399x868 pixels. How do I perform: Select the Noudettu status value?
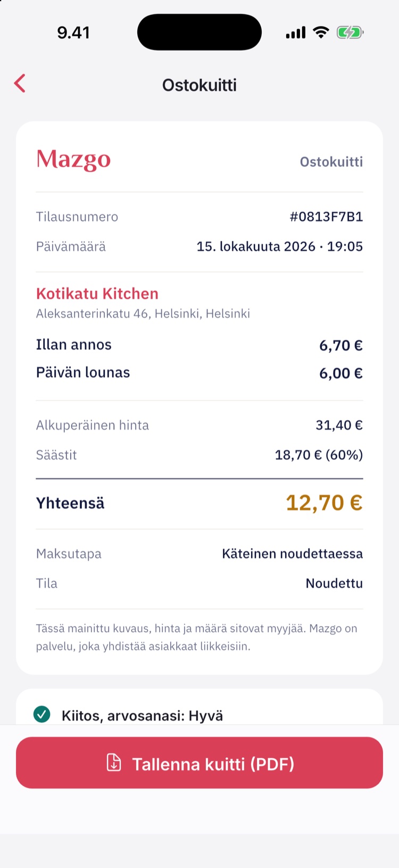(x=334, y=584)
